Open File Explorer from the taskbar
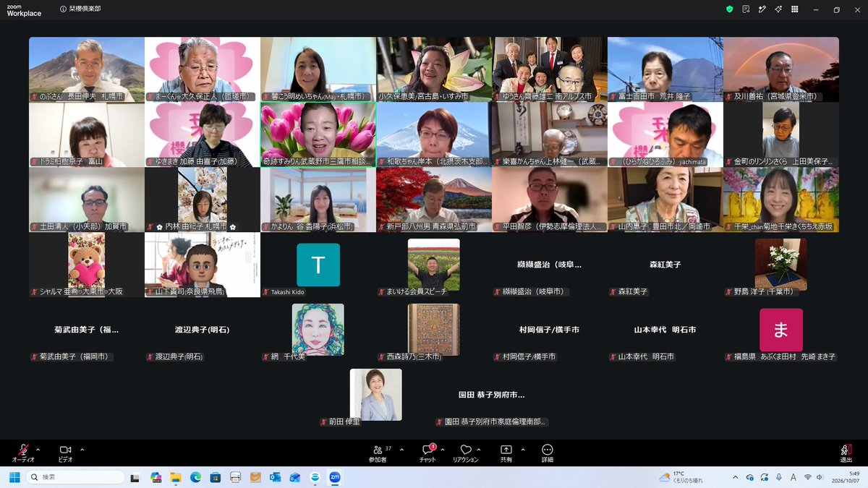The height and width of the screenshot is (488, 868). [x=175, y=477]
